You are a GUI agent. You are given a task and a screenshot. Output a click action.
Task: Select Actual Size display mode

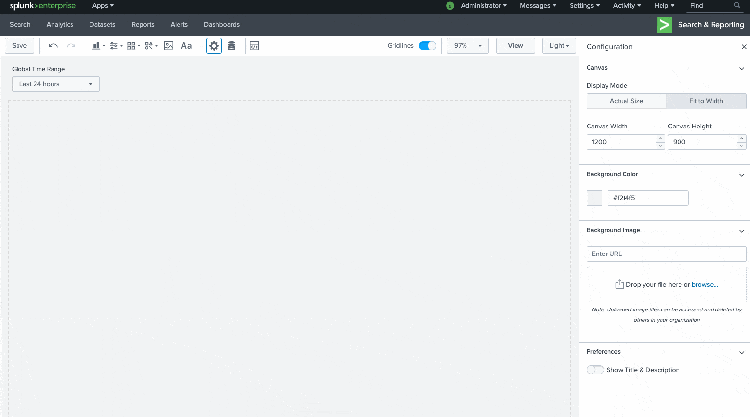click(624, 101)
